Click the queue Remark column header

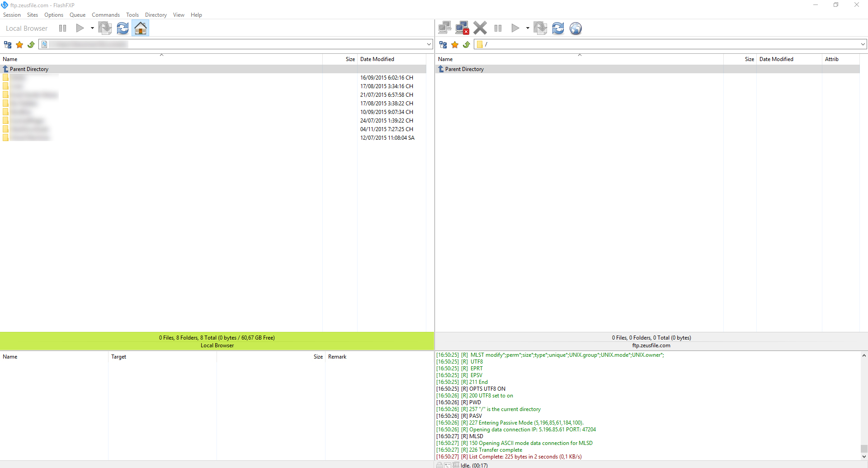click(379, 357)
